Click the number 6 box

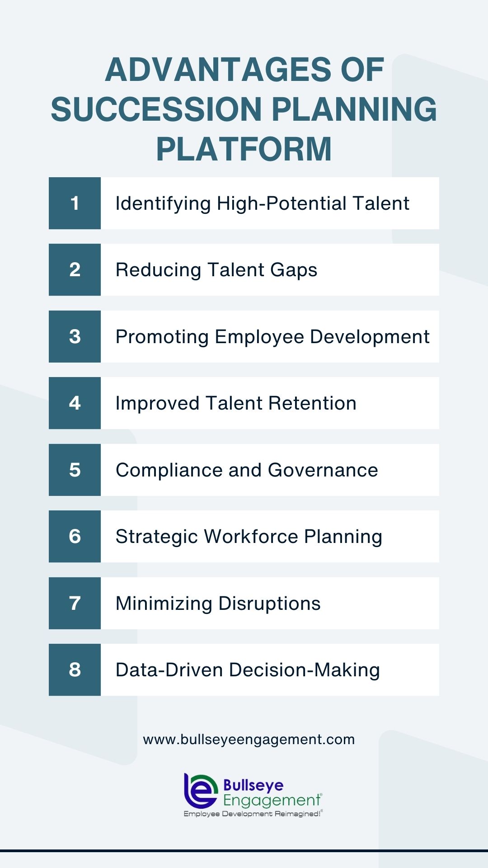point(75,537)
